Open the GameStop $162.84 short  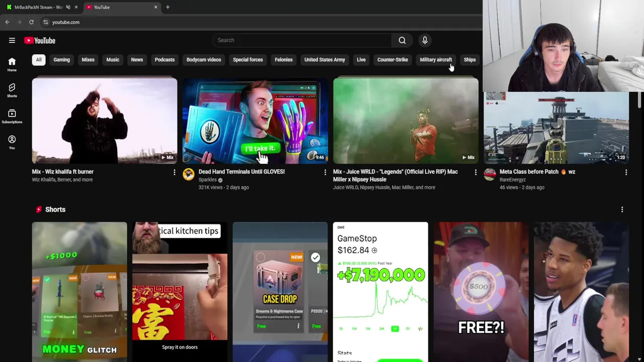click(x=380, y=292)
